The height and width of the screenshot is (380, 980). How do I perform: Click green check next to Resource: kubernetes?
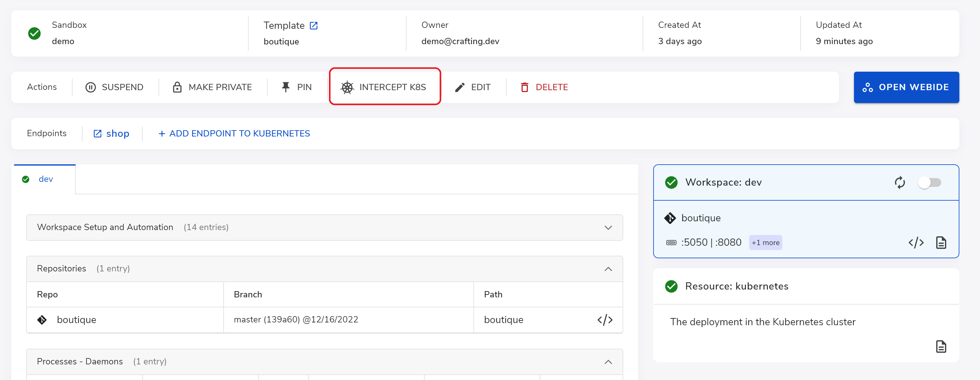[x=671, y=286]
